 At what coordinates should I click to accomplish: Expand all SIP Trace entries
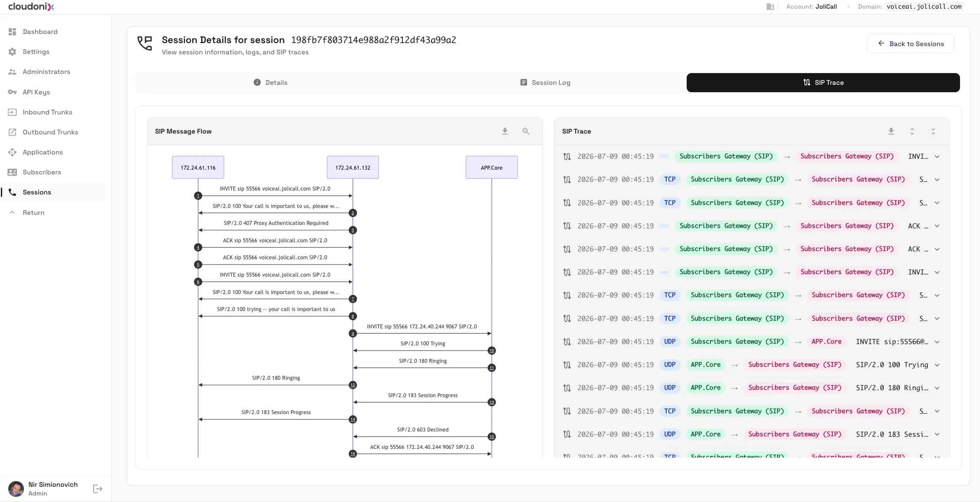pos(912,131)
